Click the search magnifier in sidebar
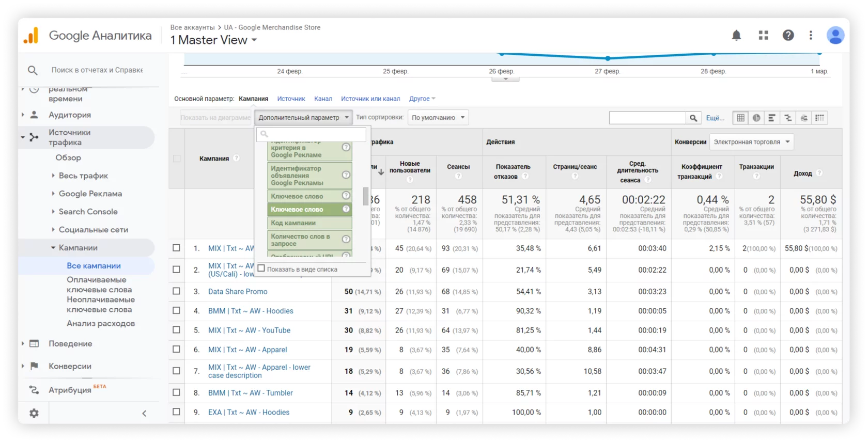868x442 pixels. [x=33, y=70]
